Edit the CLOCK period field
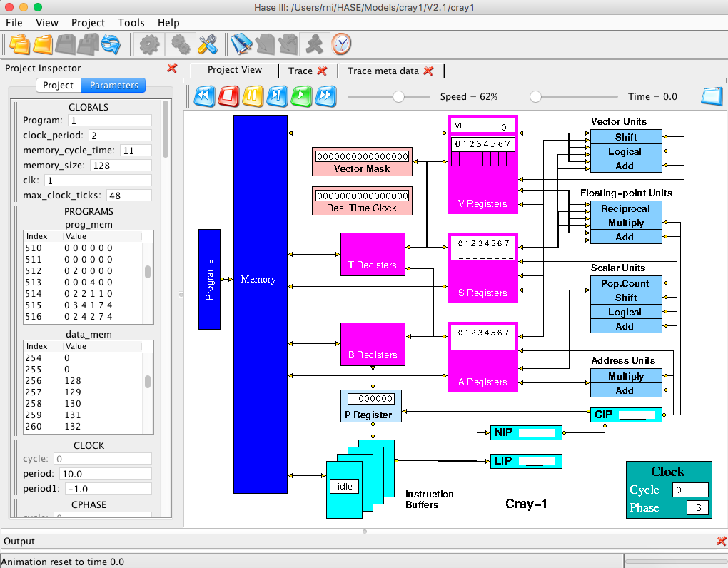 click(x=106, y=474)
